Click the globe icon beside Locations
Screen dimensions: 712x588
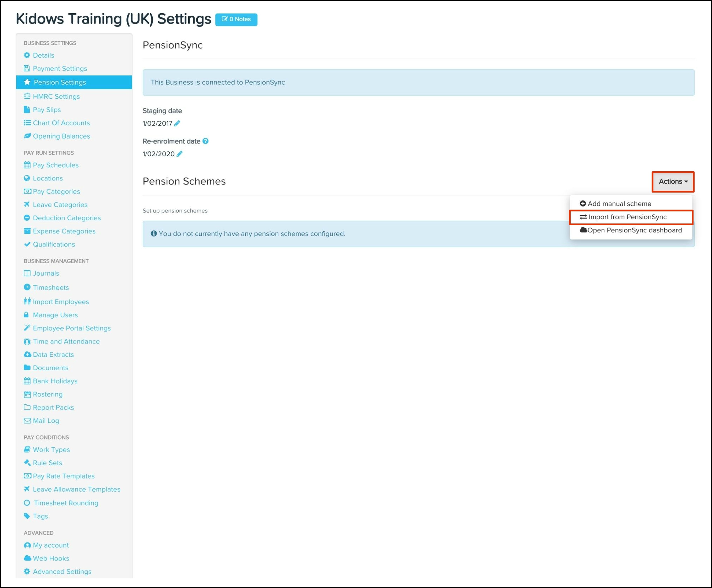point(27,178)
